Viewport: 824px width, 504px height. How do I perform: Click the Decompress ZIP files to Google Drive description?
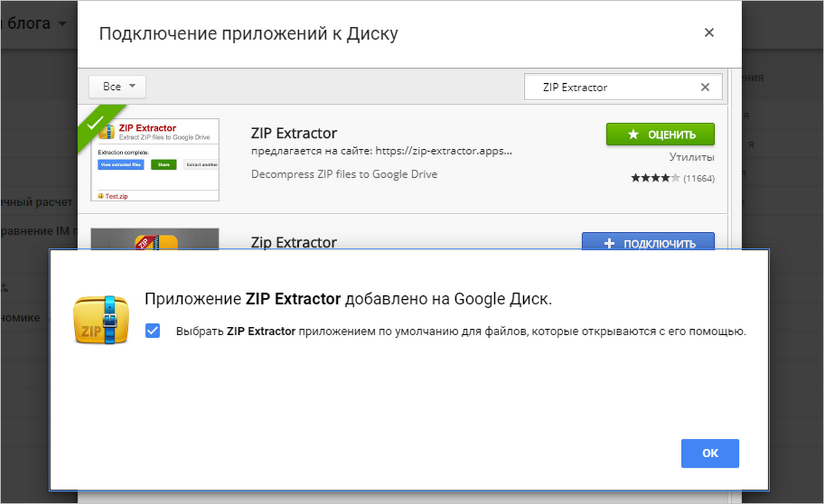[x=344, y=174]
